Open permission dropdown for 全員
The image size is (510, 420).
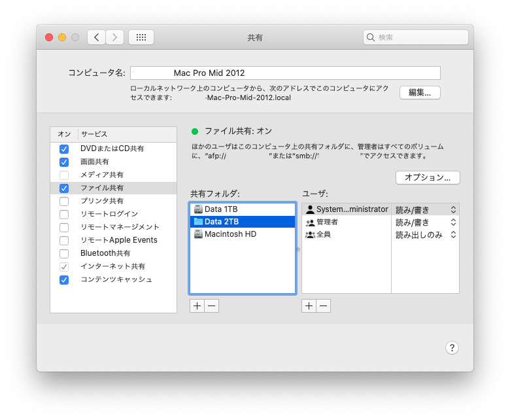(425, 235)
